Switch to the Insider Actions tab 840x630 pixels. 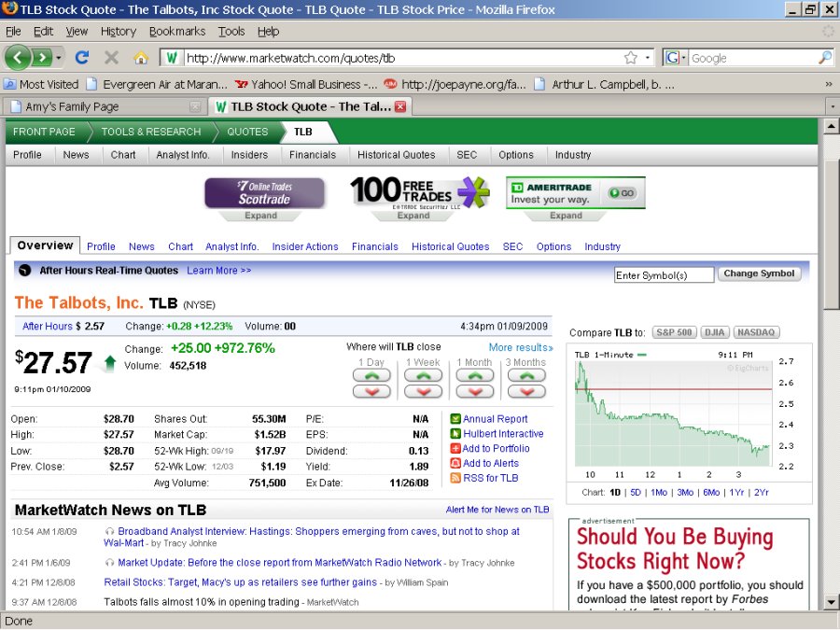tap(305, 246)
